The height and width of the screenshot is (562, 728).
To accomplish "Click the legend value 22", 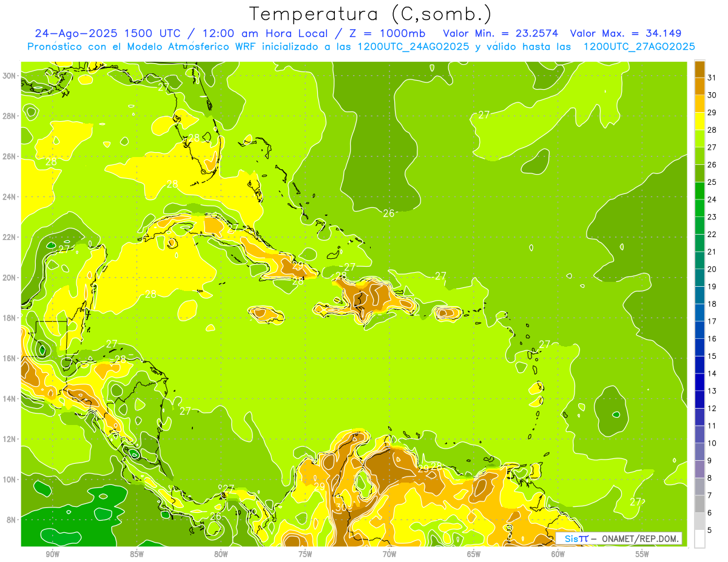I will [x=712, y=234].
